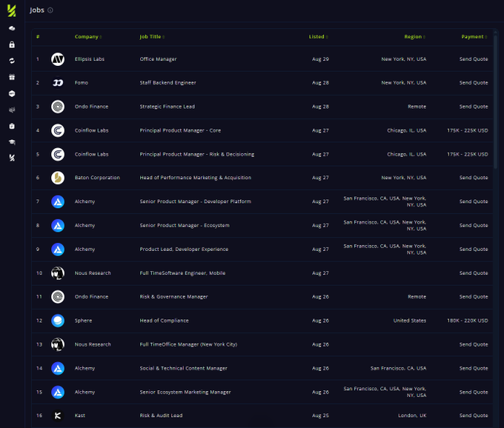The width and height of the screenshot is (504, 428).
Task: Click the 180K - 220K USD payment
Action: pyautogui.click(x=468, y=321)
